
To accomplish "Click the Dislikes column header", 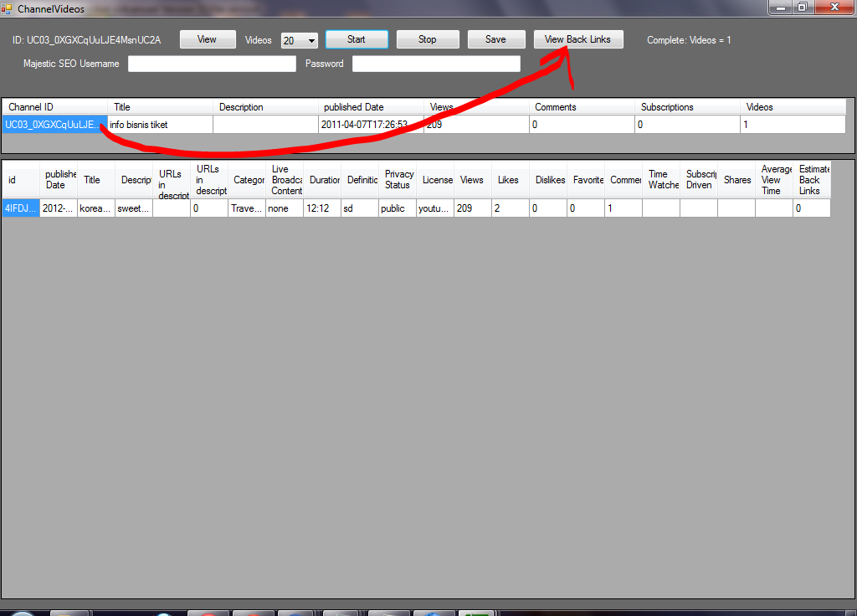I will (548, 180).
